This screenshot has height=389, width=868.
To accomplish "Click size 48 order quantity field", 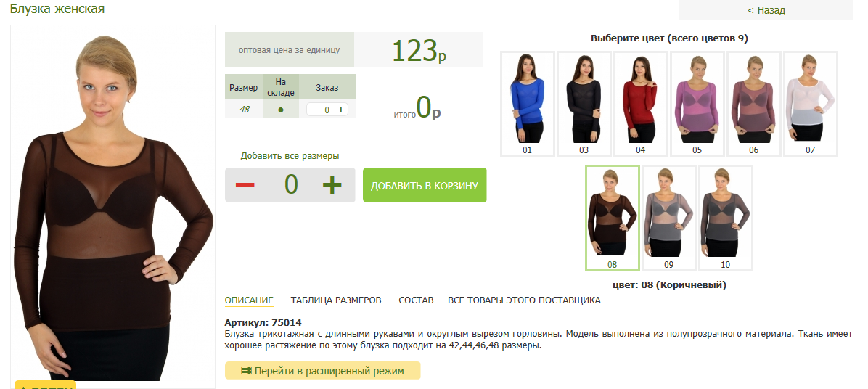I will click(327, 110).
